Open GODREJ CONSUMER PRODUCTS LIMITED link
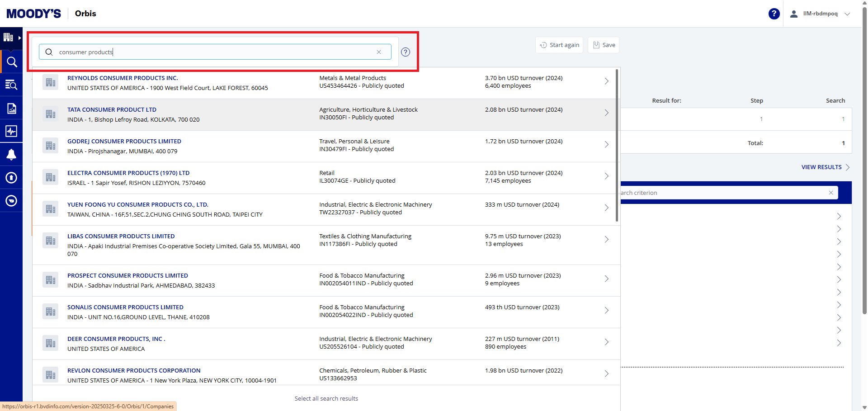868x411 pixels. pyautogui.click(x=124, y=142)
